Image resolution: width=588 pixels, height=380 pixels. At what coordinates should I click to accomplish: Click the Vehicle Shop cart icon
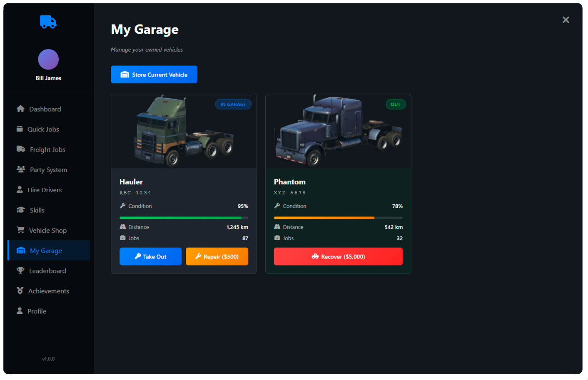pyautogui.click(x=20, y=230)
